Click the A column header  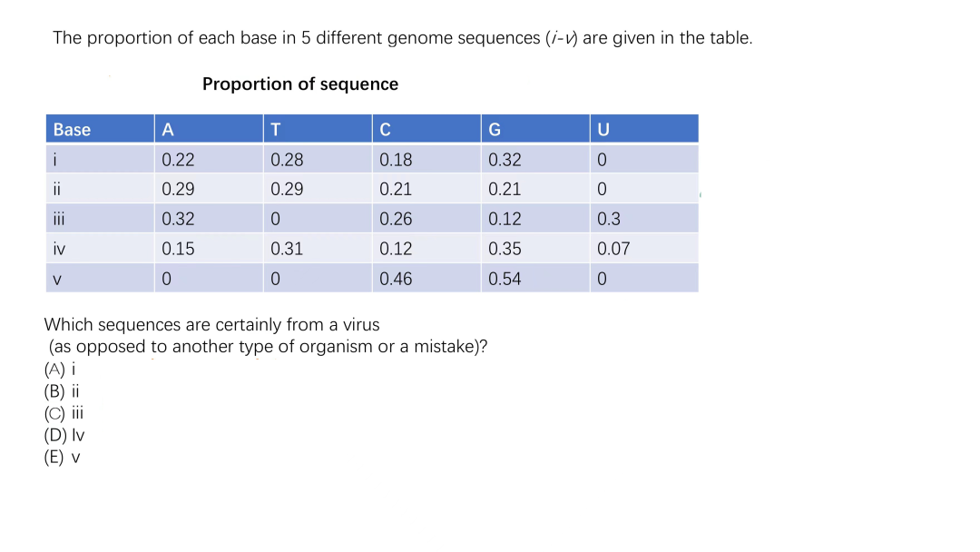209,129
